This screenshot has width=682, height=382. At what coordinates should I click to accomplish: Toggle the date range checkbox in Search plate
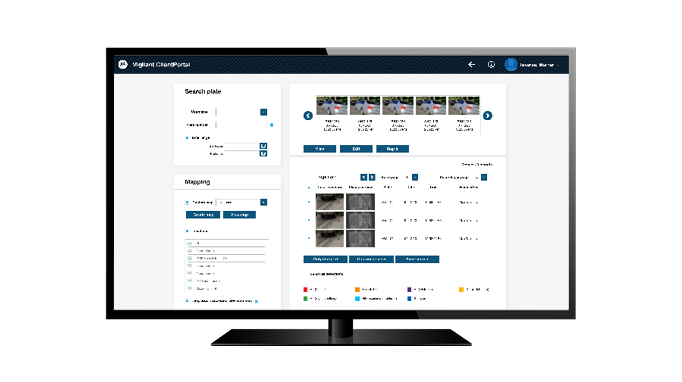click(x=187, y=137)
